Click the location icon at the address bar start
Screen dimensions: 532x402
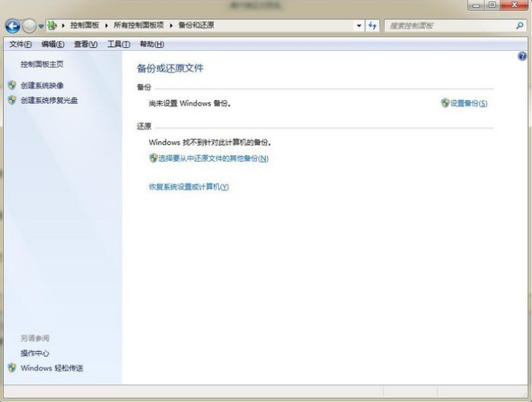(x=52, y=25)
